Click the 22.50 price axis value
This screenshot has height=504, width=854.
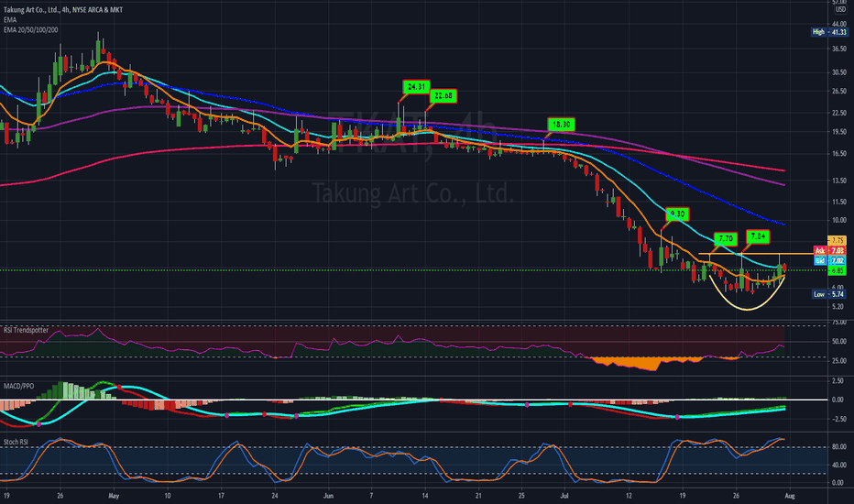[838, 113]
